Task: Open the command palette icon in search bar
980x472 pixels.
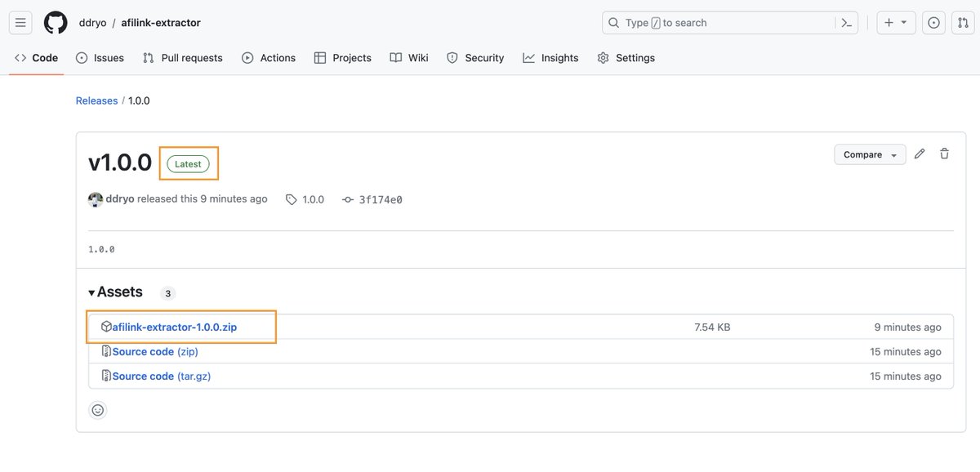Action: [848, 23]
